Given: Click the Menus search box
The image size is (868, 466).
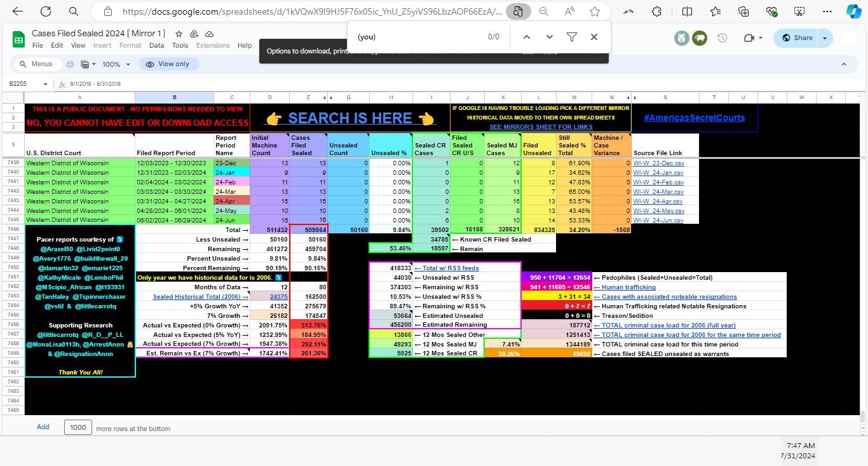Looking at the screenshot, I should point(37,64).
